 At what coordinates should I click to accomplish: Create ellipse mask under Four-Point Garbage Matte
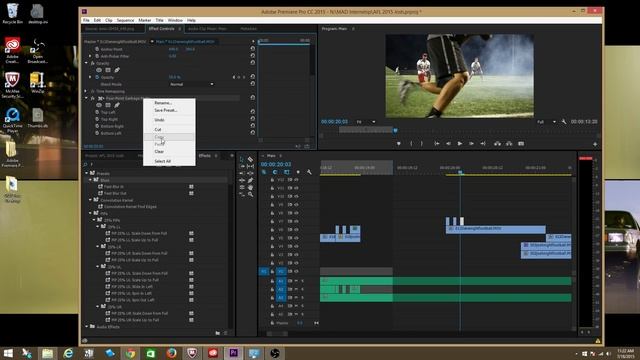[99, 105]
